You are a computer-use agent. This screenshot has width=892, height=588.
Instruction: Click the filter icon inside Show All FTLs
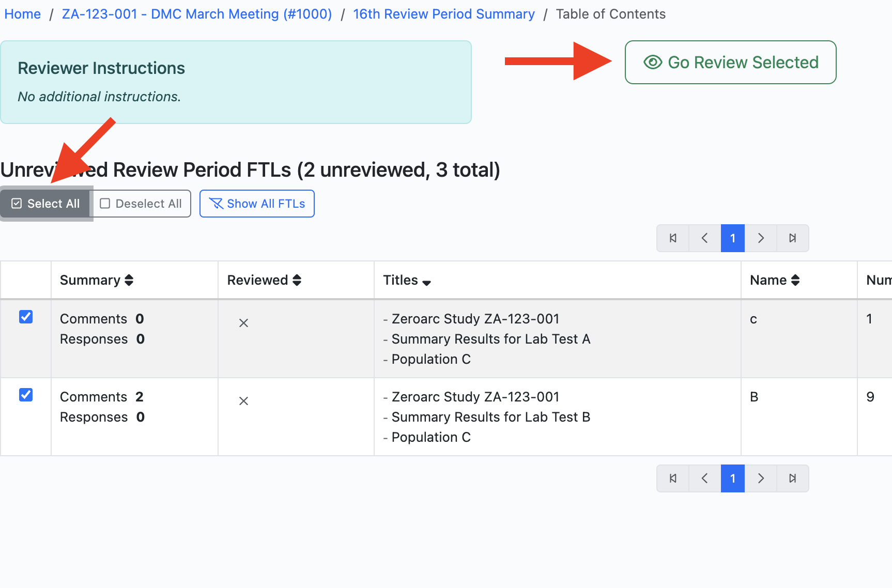click(217, 204)
